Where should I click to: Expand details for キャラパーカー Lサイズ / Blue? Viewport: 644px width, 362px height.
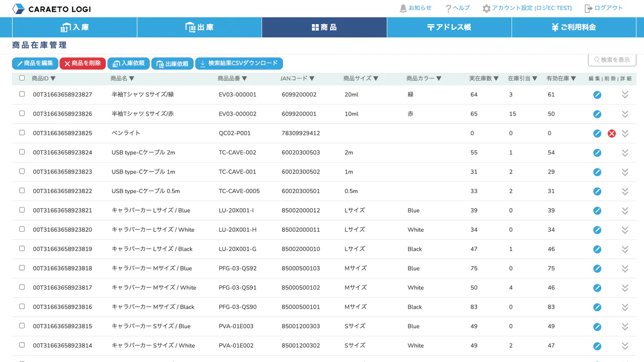(625, 211)
